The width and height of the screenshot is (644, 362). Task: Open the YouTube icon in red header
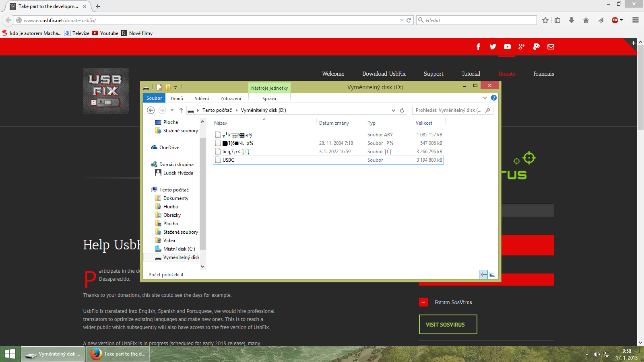(507, 47)
